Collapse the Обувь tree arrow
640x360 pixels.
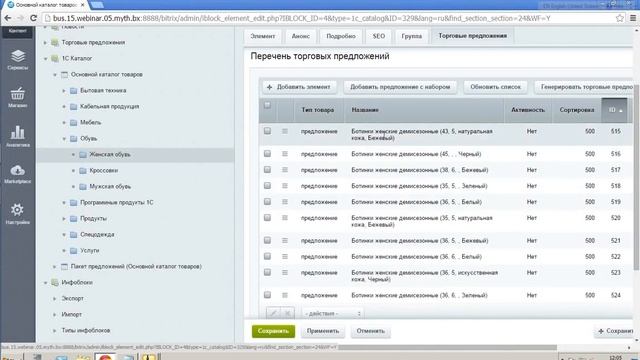coord(64,139)
